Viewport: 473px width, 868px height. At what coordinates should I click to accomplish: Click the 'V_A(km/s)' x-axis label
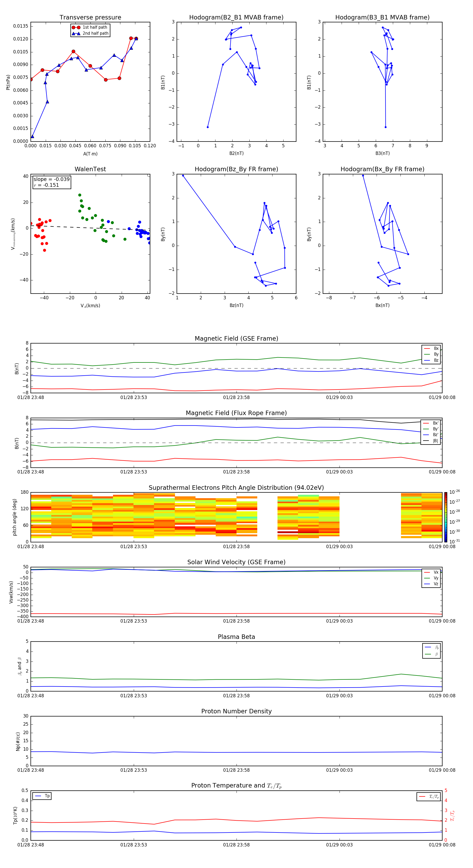(90, 306)
